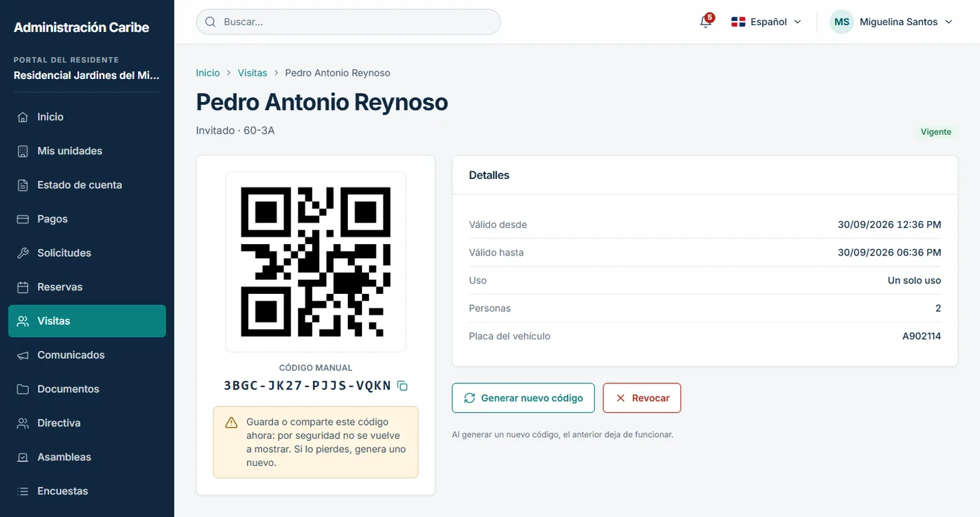Viewport: 980px width, 517px height.
Task: Go to Estado de cuenta section
Action: [x=87, y=185]
